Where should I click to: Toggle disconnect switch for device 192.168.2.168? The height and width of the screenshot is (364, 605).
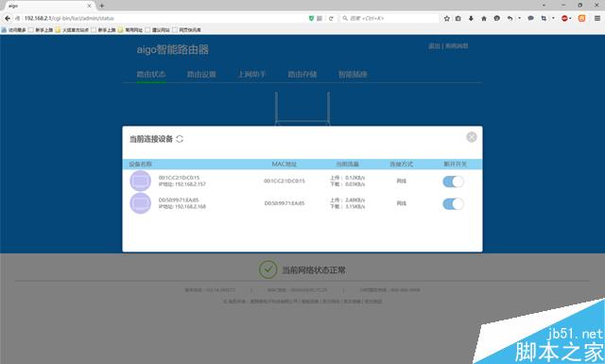[453, 204]
